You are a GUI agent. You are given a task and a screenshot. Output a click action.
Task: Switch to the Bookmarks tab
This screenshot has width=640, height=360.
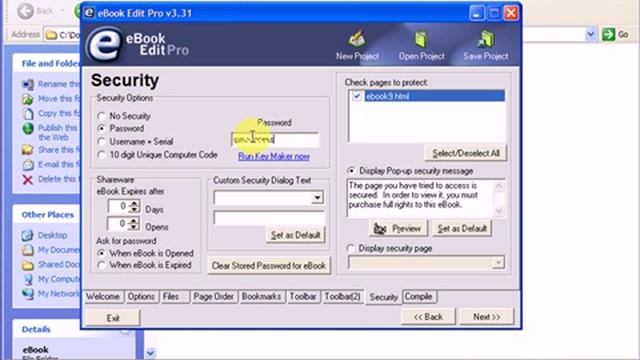pos(261,297)
